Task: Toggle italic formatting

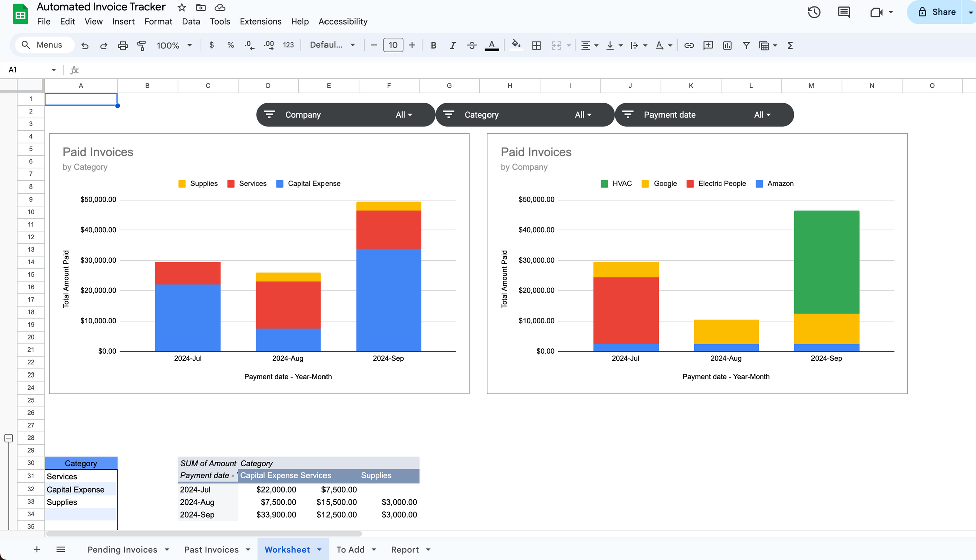Action: pyautogui.click(x=452, y=45)
